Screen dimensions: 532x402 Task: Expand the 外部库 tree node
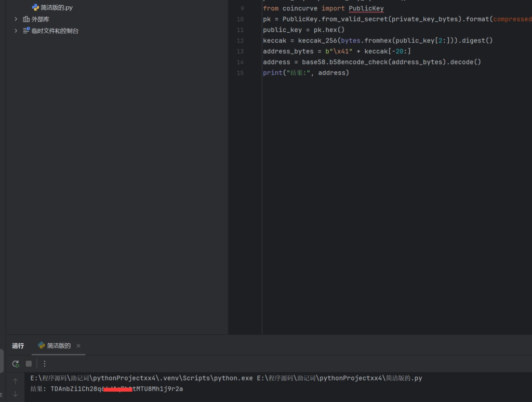tap(16, 19)
